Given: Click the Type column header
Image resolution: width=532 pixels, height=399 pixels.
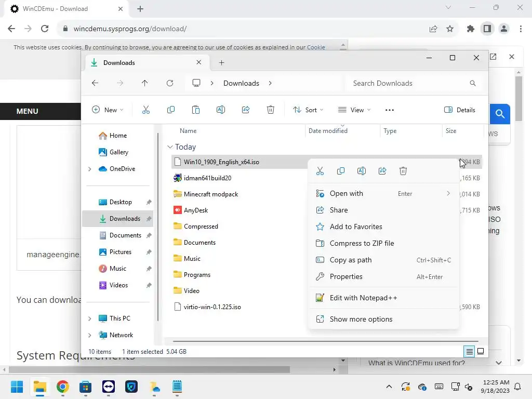Looking at the screenshot, I should pyautogui.click(x=390, y=130).
